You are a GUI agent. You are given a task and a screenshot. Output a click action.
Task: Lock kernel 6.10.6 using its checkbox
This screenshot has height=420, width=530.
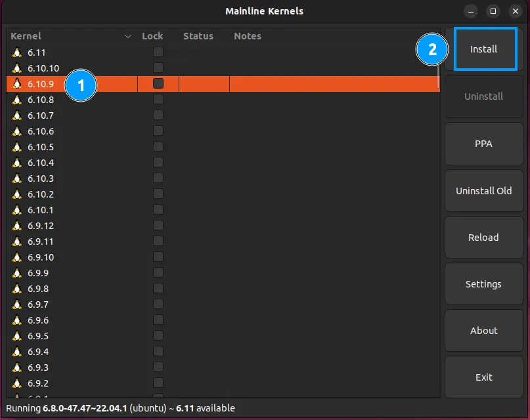coord(158,131)
